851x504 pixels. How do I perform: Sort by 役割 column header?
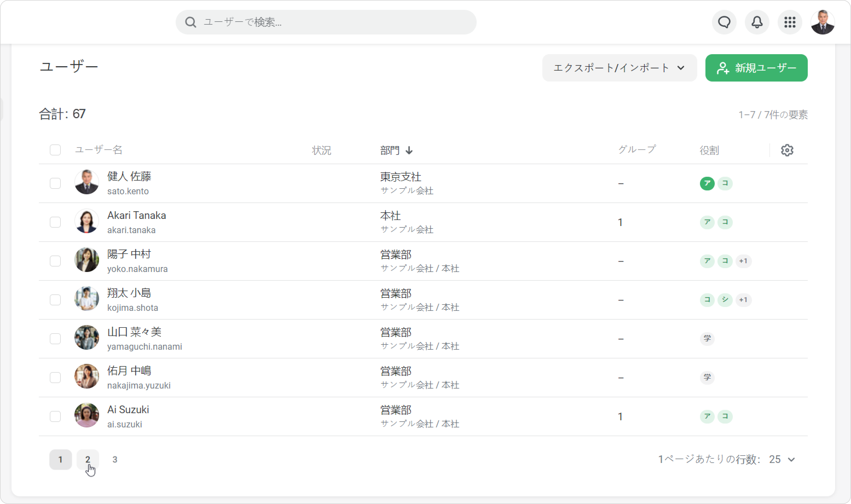pos(709,150)
